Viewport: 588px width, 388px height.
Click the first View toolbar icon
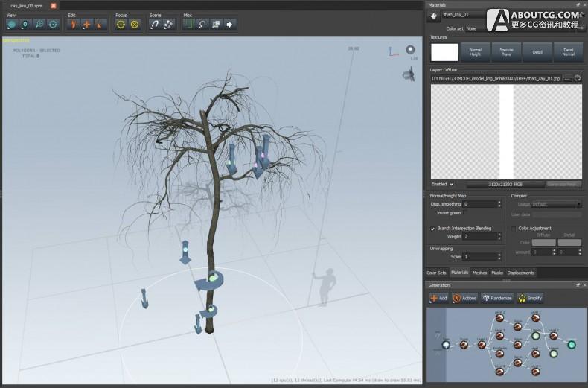tap(12, 24)
